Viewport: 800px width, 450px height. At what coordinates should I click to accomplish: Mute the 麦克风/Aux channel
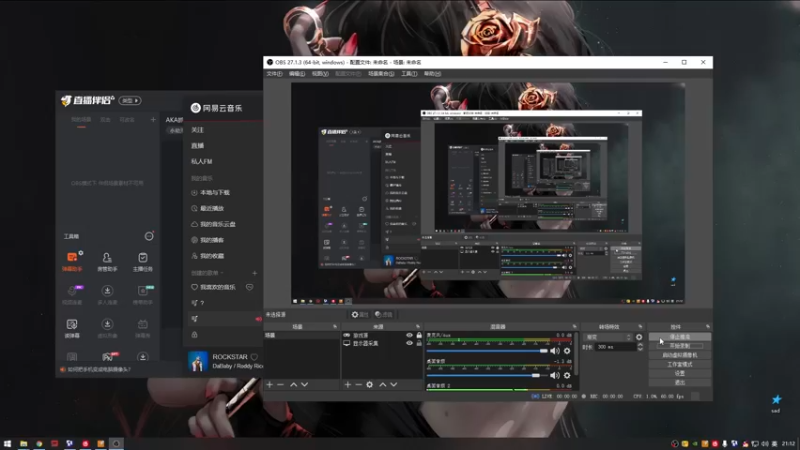pos(555,351)
